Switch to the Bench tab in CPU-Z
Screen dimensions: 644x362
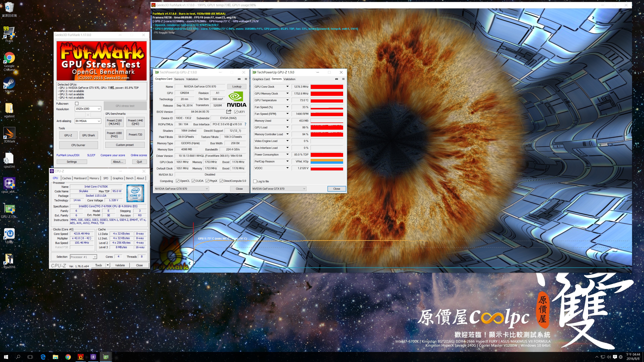[x=129, y=178]
